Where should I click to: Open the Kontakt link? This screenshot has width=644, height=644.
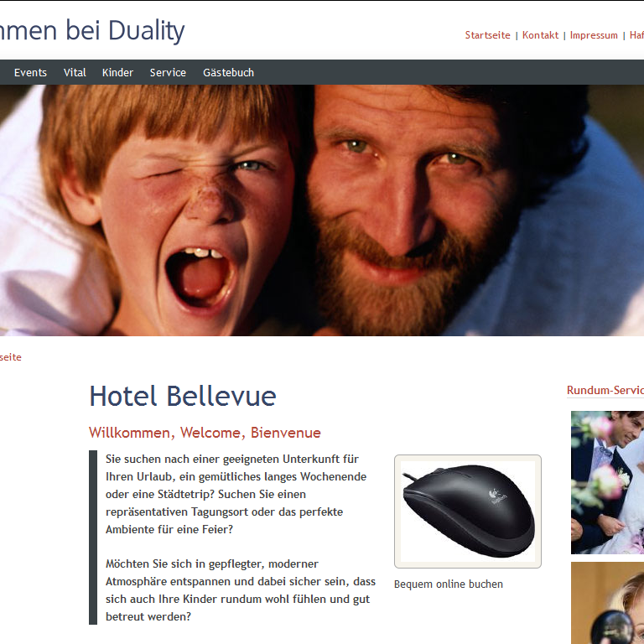pyautogui.click(x=540, y=35)
